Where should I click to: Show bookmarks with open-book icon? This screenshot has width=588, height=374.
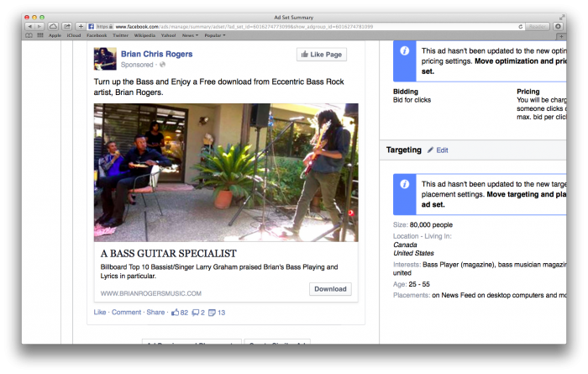29,35
